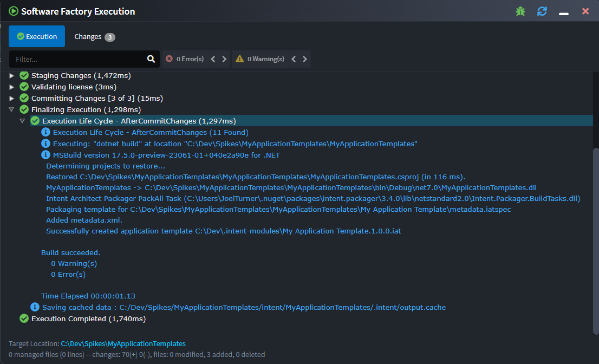Click green check on selected AfterCommitChanges row
The width and height of the screenshot is (599, 364).
click(x=35, y=121)
